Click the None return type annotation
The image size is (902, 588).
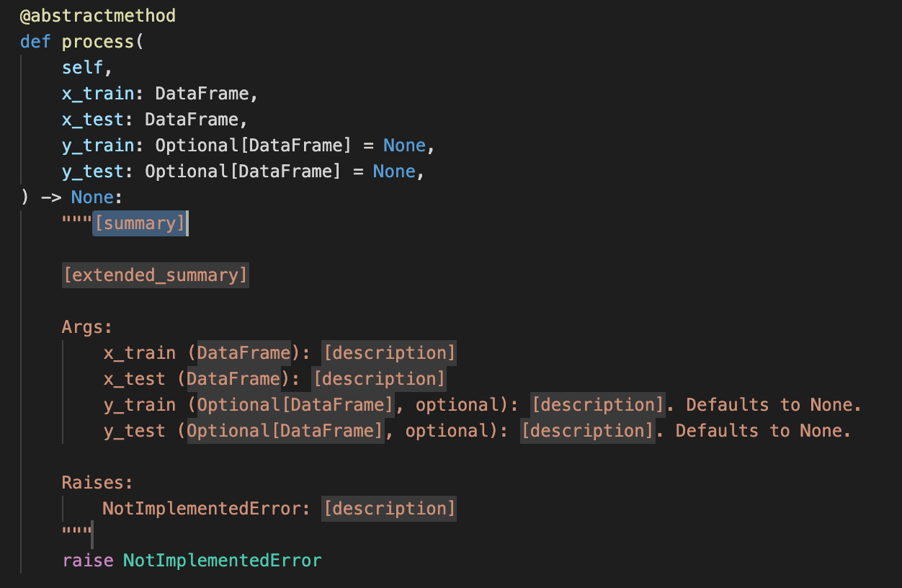click(x=91, y=197)
